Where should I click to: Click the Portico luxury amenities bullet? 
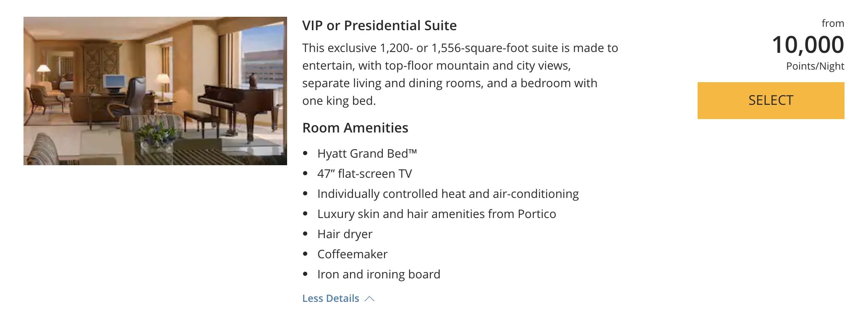tap(437, 213)
